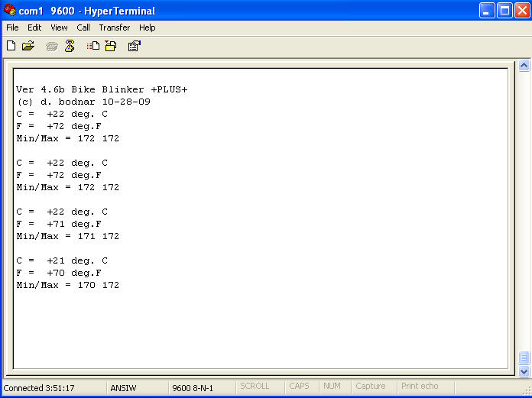Open connection Properties from the toolbar
The height and width of the screenshot is (398, 532).
(x=134, y=46)
